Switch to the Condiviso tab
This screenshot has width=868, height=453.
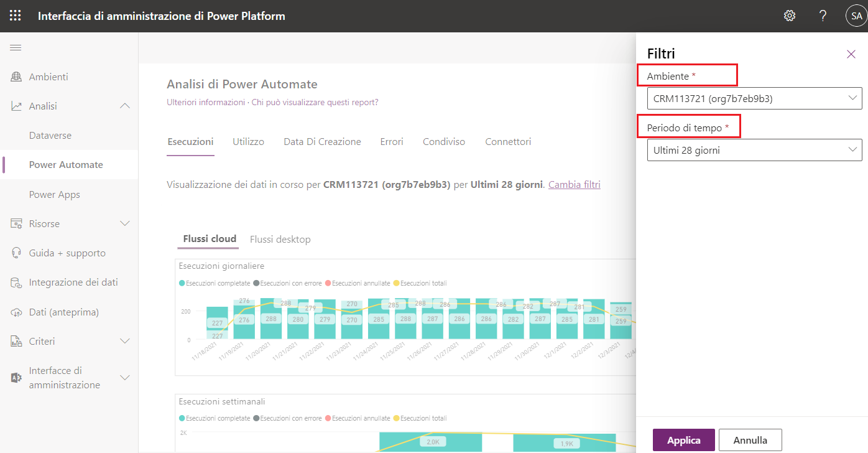pyautogui.click(x=444, y=142)
